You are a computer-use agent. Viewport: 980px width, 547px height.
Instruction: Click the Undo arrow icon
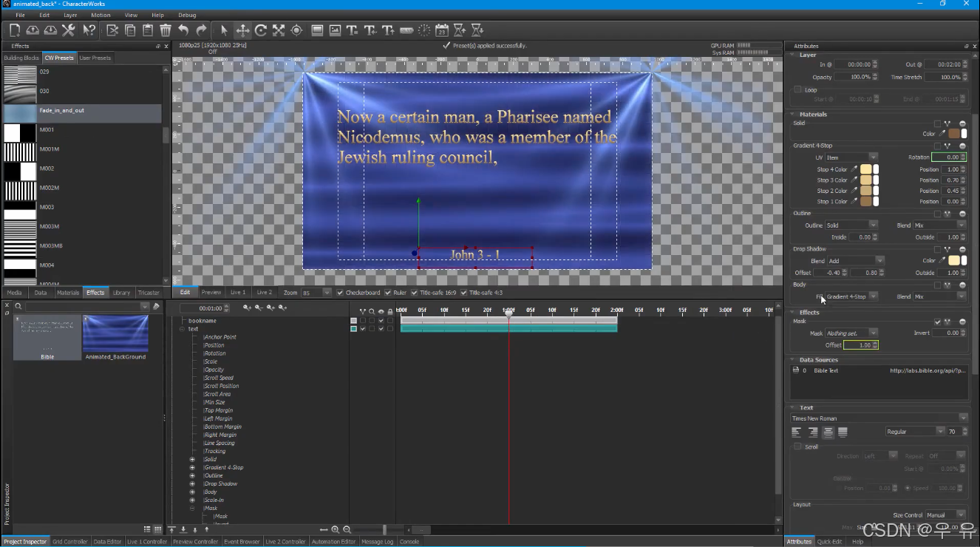(x=184, y=30)
